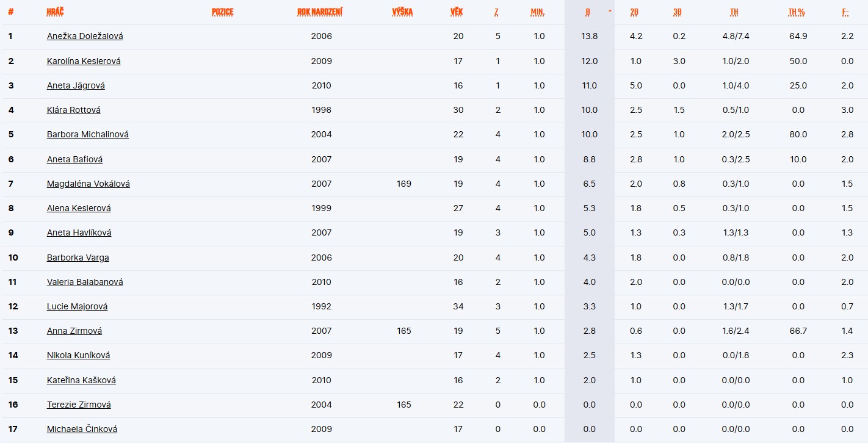Open Lucie Majorová profile
Viewport: 868px width, 443px height.
click(x=77, y=306)
